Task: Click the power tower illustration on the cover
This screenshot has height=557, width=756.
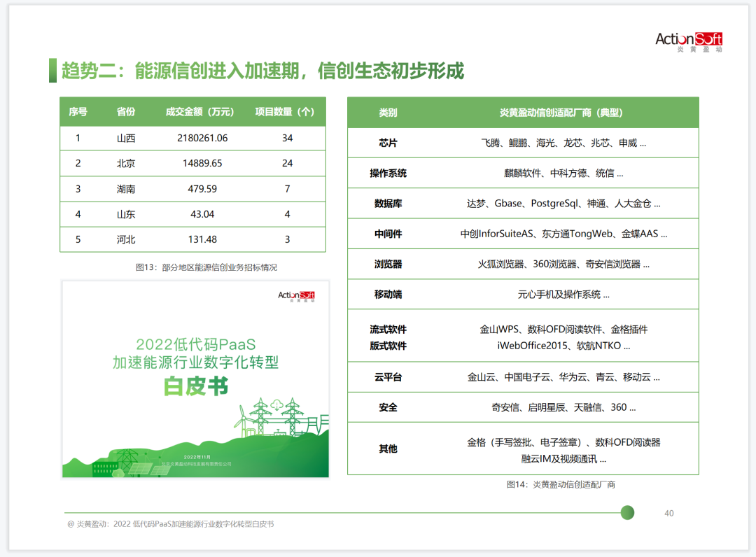Action: (x=261, y=418)
